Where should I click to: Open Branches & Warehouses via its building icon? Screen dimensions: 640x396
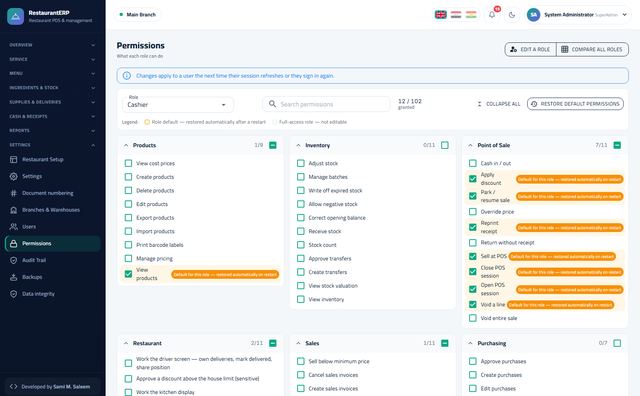coord(13,210)
